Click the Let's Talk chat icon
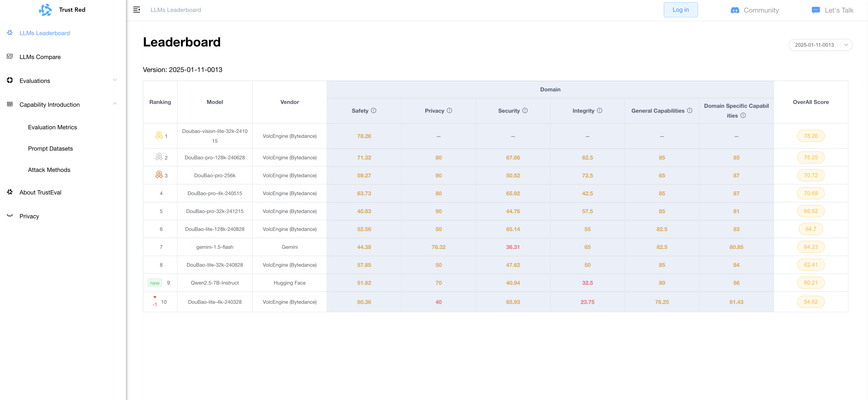Image resolution: width=868 pixels, height=400 pixels. coord(815,10)
